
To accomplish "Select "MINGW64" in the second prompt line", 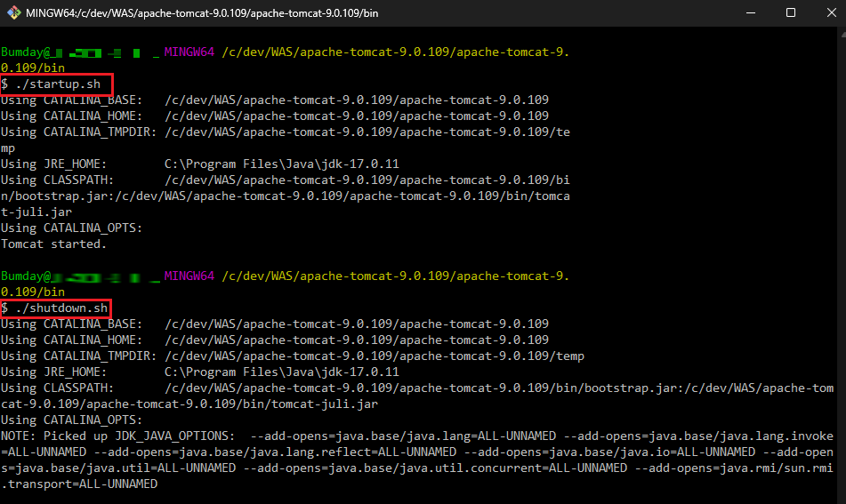I will tap(189, 276).
